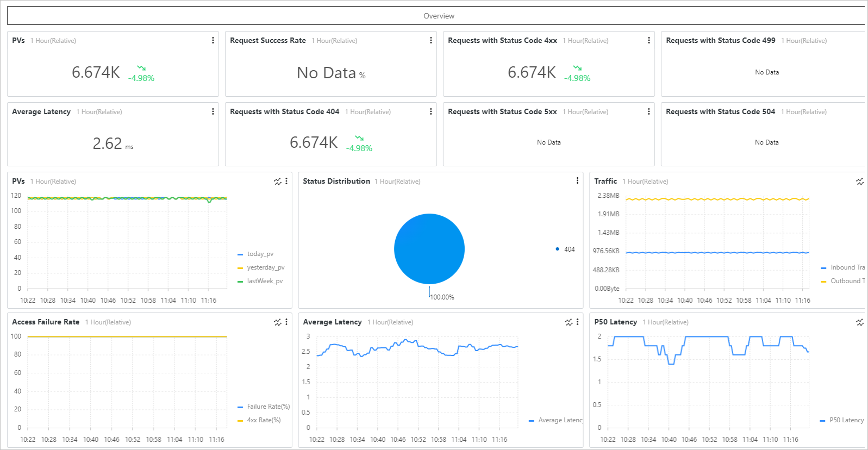Click the blue 404 pie slice
Screen dimensions: 868x450
(x=429, y=249)
